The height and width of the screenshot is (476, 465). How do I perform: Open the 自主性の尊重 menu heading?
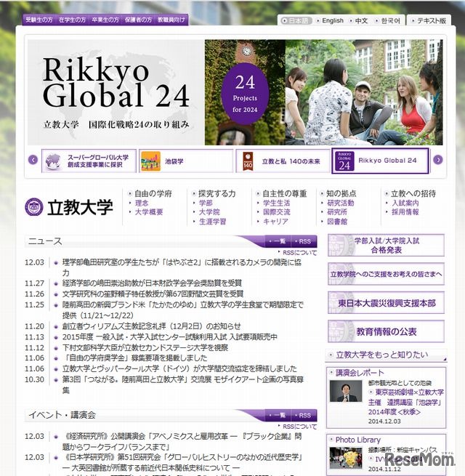click(284, 193)
